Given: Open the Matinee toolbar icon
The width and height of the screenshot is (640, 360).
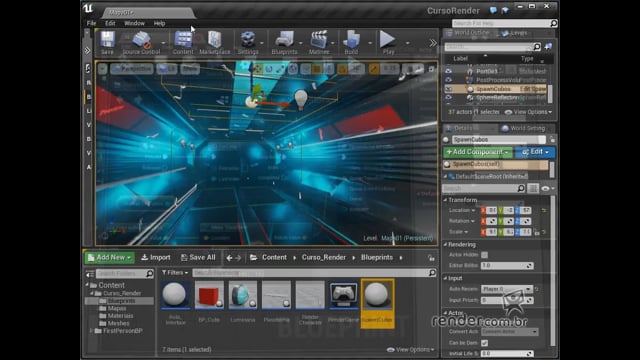Looking at the screenshot, I should click(319, 42).
